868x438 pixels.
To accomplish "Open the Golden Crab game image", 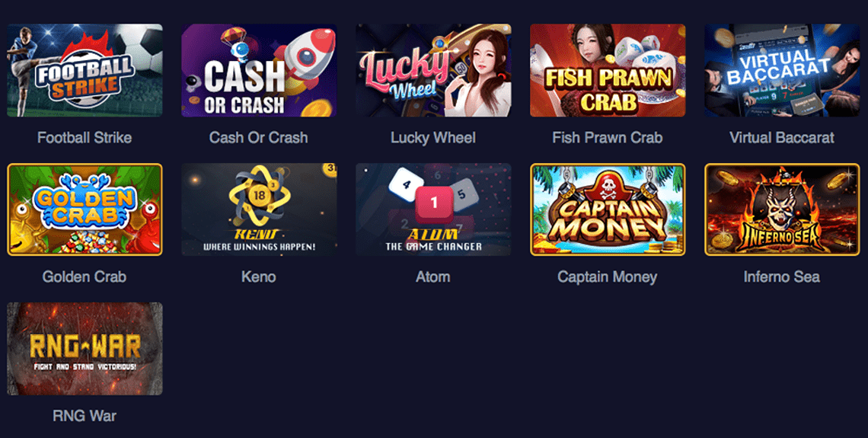I will tap(85, 209).
